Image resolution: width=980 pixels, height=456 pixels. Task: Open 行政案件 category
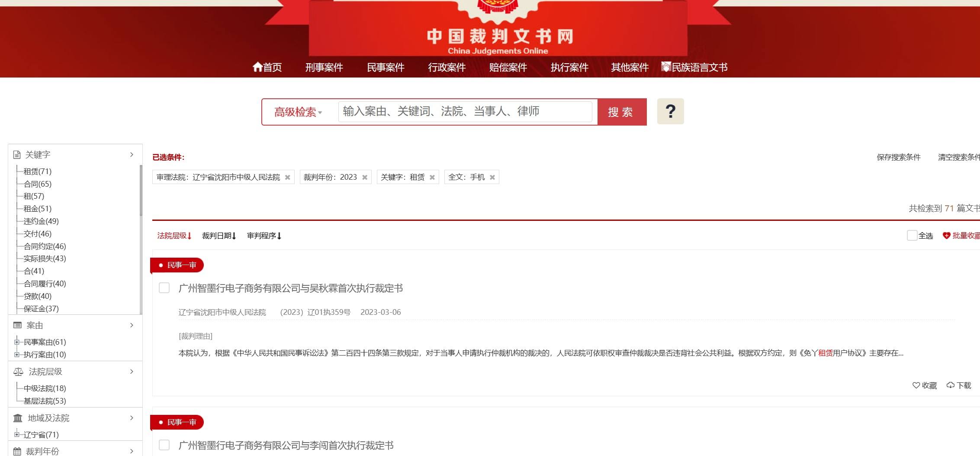point(447,67)
